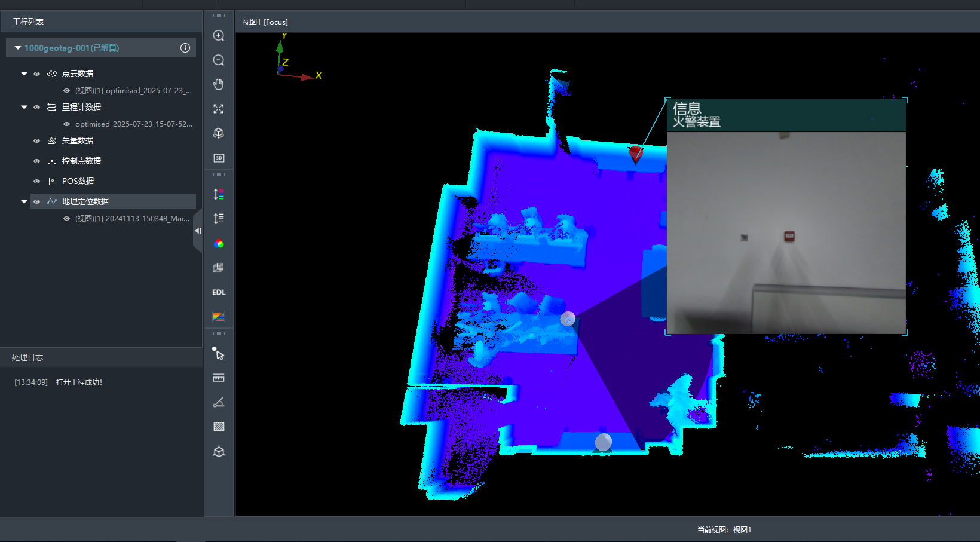Image resolution: width=980 pixels, height=542 pixels.
Task: Choose the angle measurement tool
Action: [219, 402]
